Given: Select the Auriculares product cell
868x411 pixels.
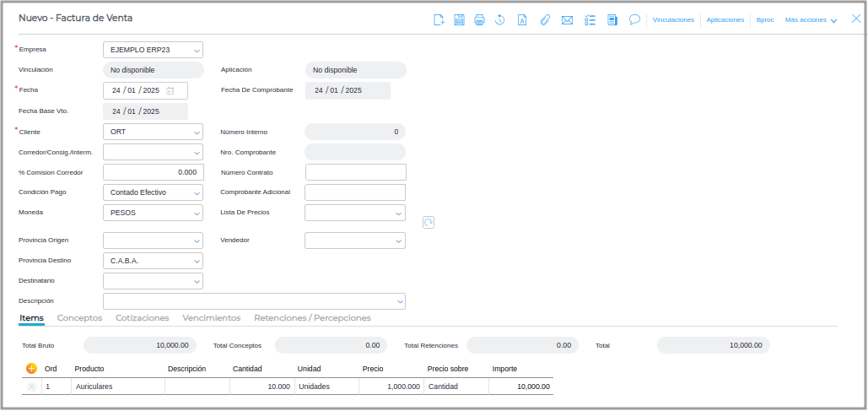Looking at the screenshot, I should tap(117, 387).
